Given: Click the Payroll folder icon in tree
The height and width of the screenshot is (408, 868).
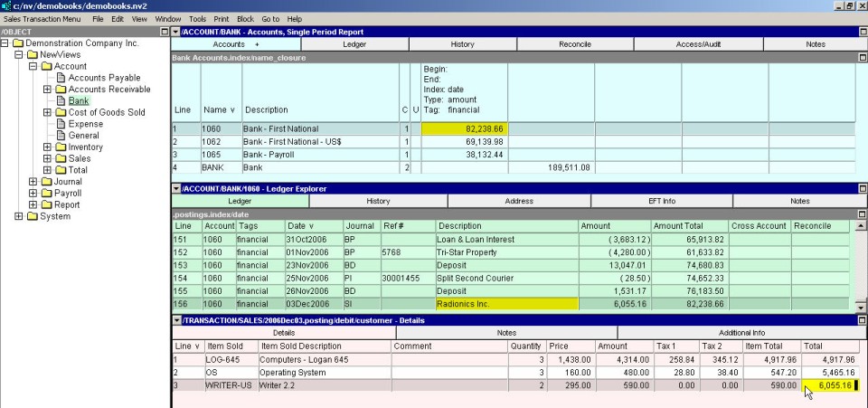Looking at the screenshot, I should 46,194.
